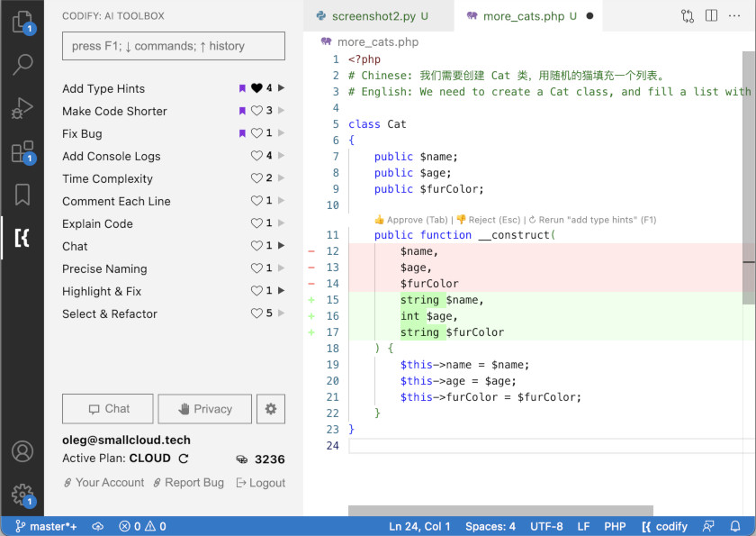Click the editor horizontal scrollbar
Image resolution: width=756 pixels, height=536 pixels.
pos(500,511)
